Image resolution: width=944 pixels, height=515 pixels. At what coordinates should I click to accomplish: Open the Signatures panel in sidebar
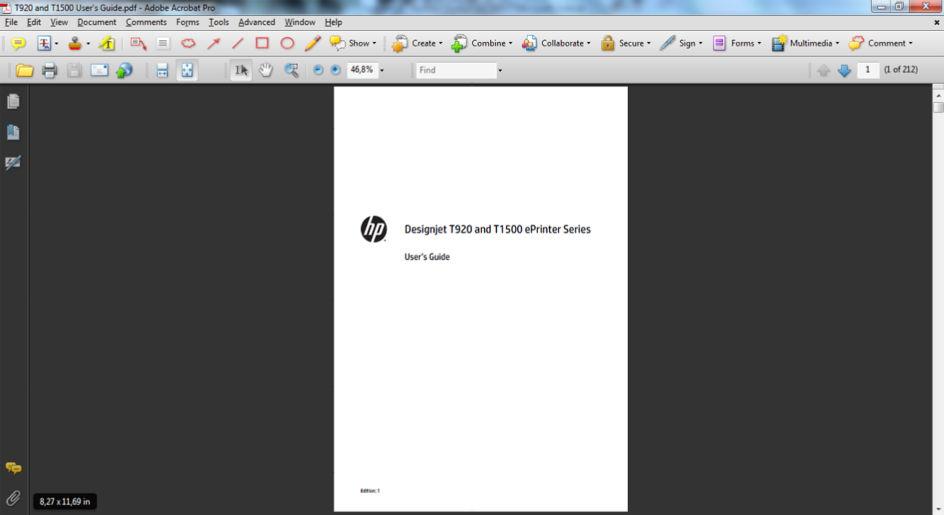coord(13,163)
